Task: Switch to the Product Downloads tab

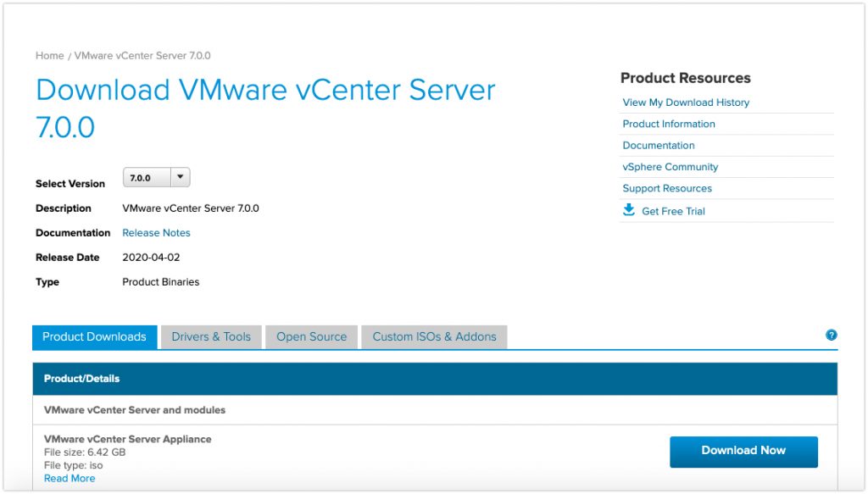Action: [x=95, y=337]
